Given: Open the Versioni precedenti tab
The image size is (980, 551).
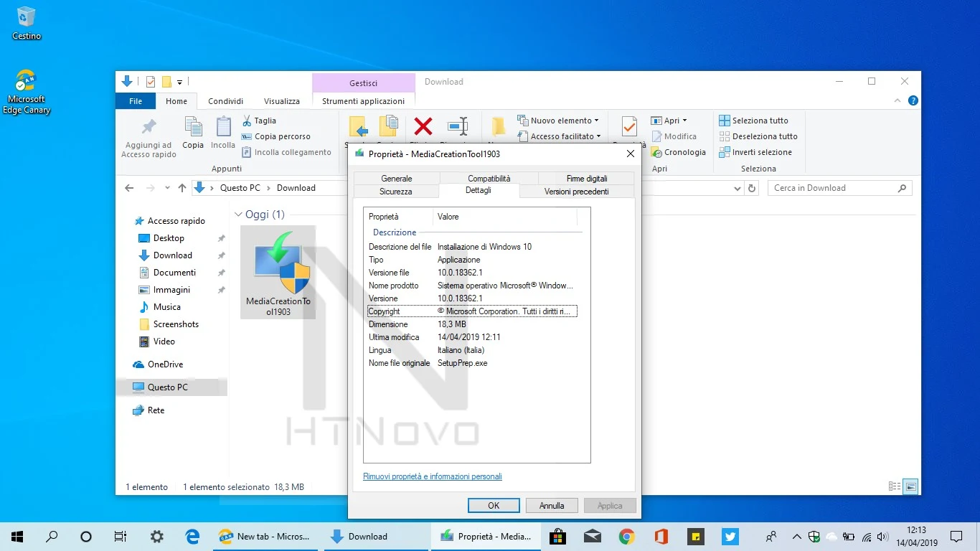Looking at the screenshot, I should (x=577, y=192).
